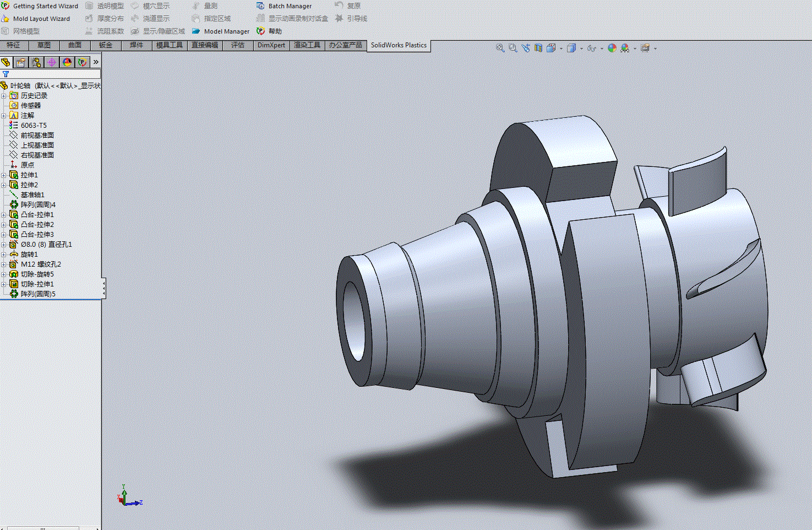
Task: Click the Zoom to Area icon
Action: coord(513,48)
